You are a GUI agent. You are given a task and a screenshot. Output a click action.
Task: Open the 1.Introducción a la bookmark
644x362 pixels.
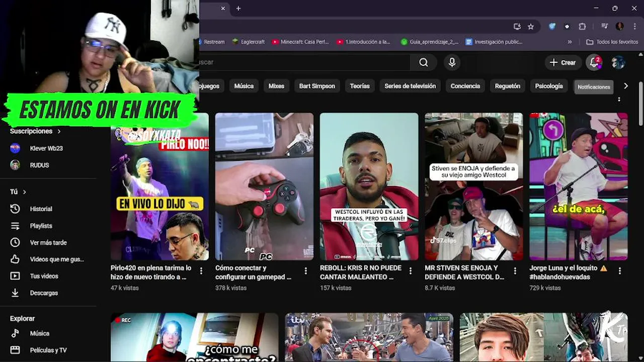pyautogui.click(x=363, y=42)
